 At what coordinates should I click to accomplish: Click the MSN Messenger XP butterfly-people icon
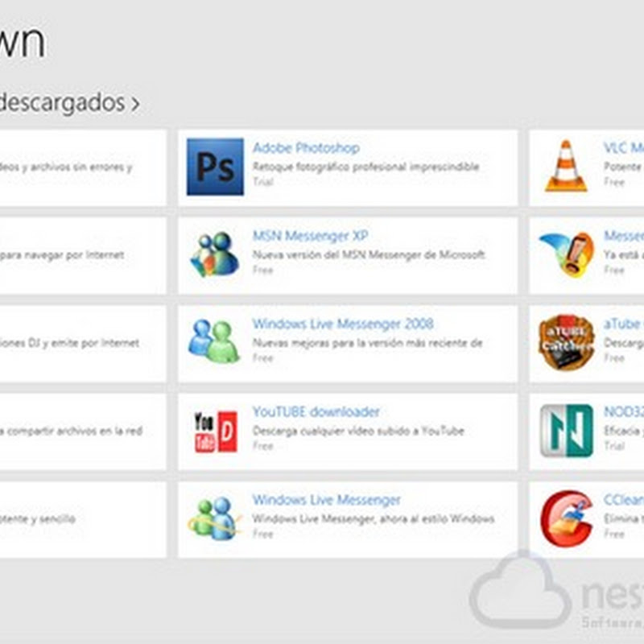click(x=214, y=254)
